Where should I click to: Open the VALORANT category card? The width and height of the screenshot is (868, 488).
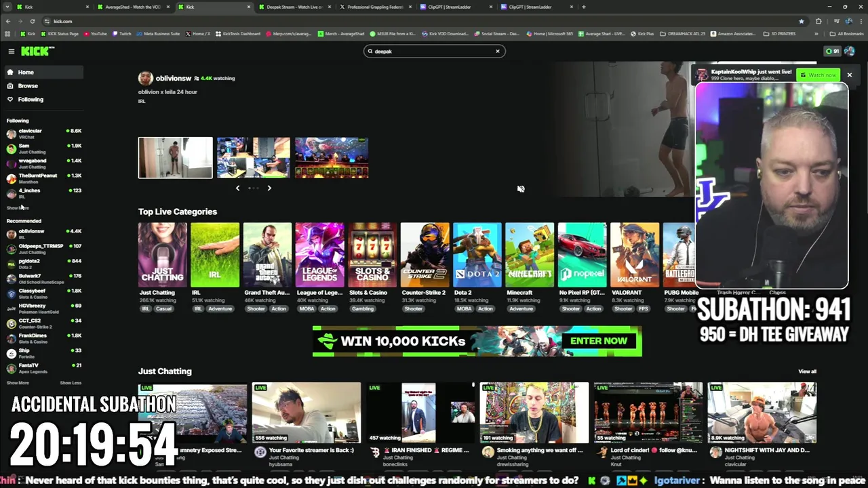[635, 255]
